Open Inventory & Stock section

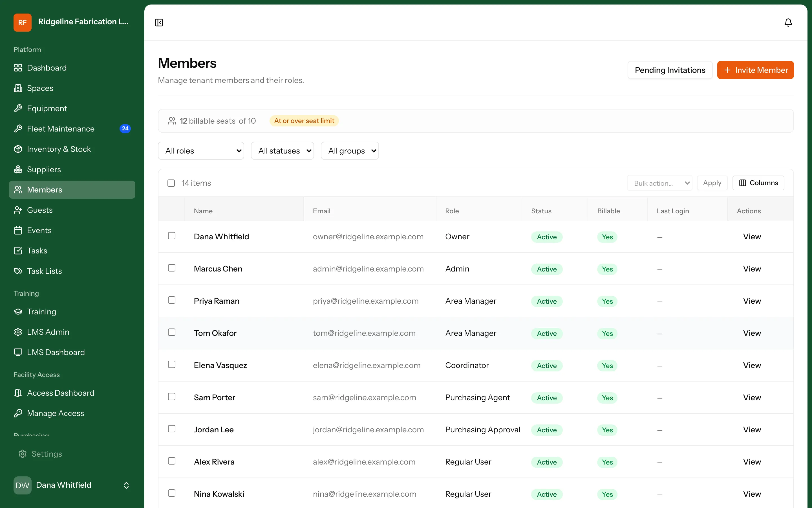click(x=72, y=149)
